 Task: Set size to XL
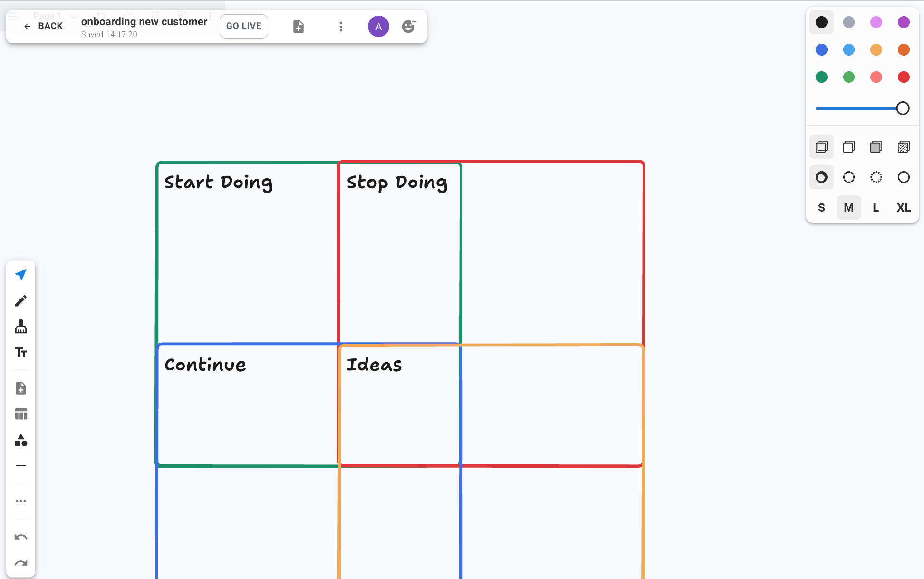904,208
